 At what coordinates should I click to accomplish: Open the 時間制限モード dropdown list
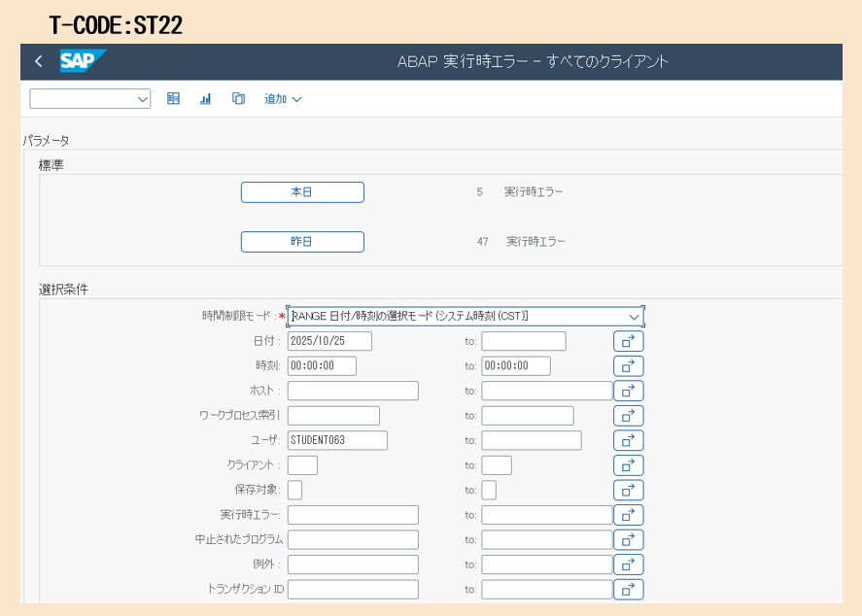coord(634,317)
